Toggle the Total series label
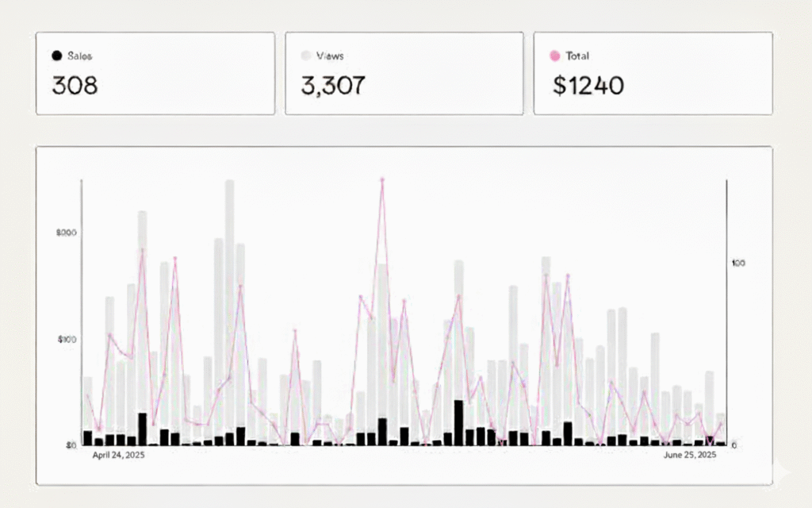 pyautogui.click(x=577, y=56)
